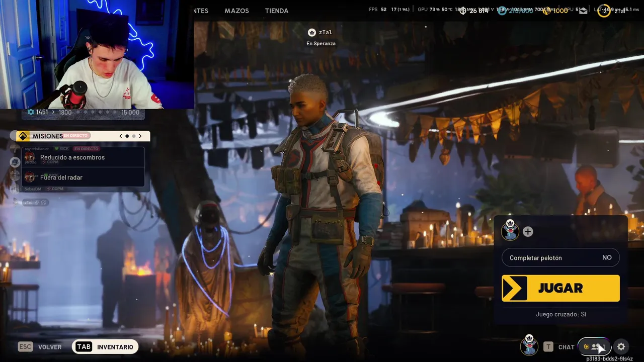
Task: Open the CHAT panel
Action: coord(566,347)
